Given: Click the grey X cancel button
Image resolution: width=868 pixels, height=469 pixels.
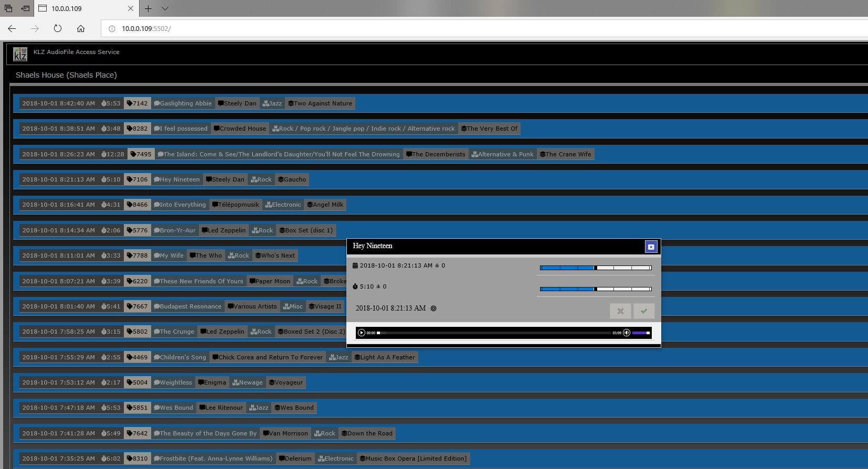Looking at the screenshot, I should click(620, 311).
